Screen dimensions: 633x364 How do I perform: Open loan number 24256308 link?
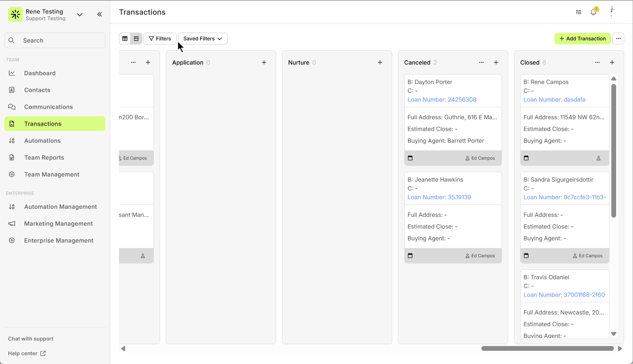pos(442,99)
